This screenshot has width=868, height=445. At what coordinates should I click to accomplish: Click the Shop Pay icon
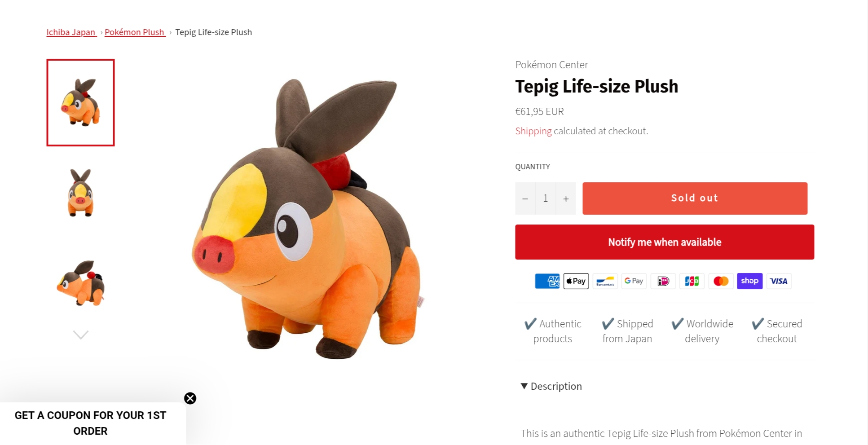(x=749, y=281)
